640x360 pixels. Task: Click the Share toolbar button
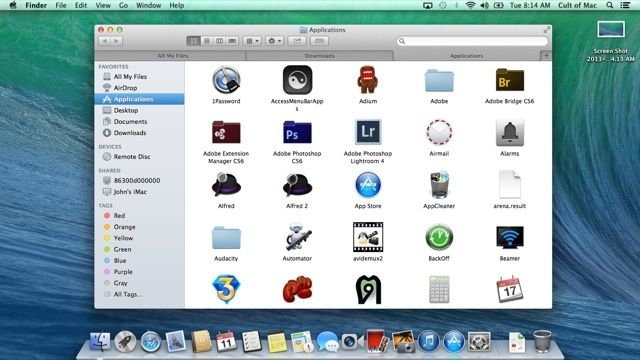coord(297,41)
